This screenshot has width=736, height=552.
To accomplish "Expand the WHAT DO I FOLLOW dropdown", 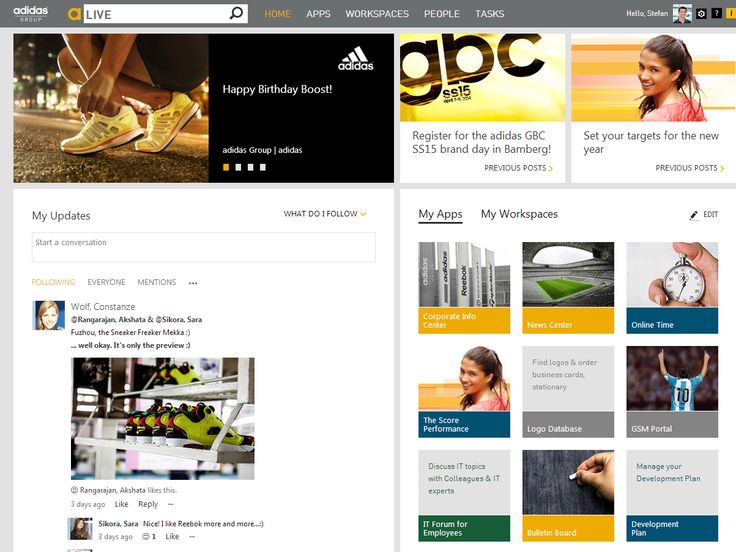I will point(325,214).
